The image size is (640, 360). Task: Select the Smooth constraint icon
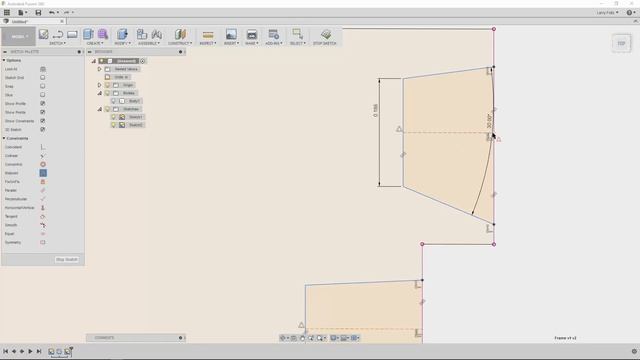pyautogui.click(x=43, y=225)
